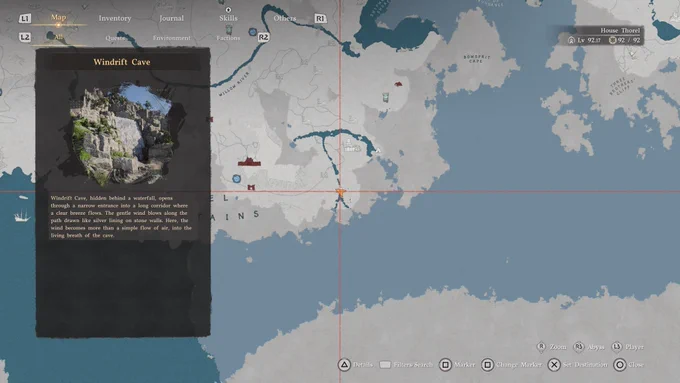Viewport: 680px width, 383px height.
Task: Switch to the Inventory tab
Action: (114, 18)
